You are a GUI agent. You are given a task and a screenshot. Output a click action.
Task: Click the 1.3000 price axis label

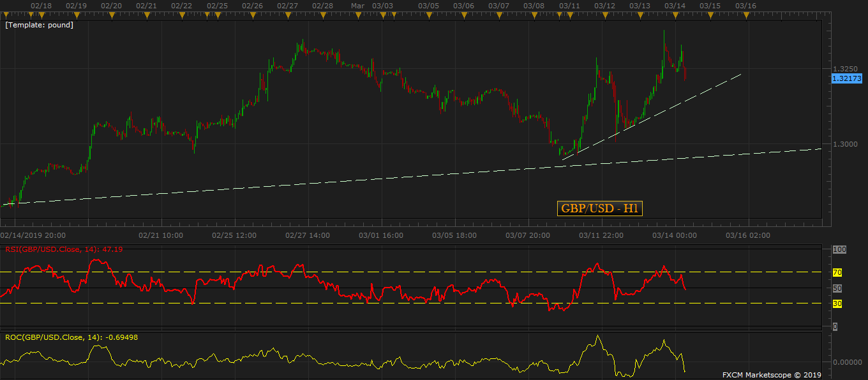845,144
